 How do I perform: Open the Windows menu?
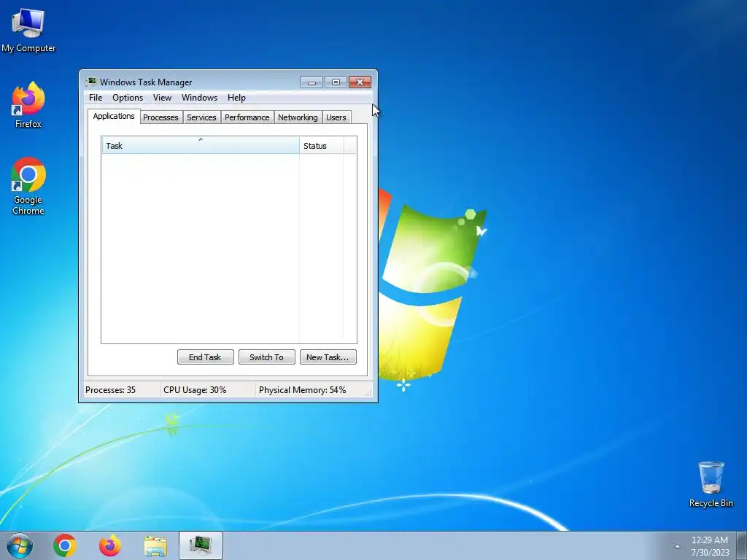199,98
